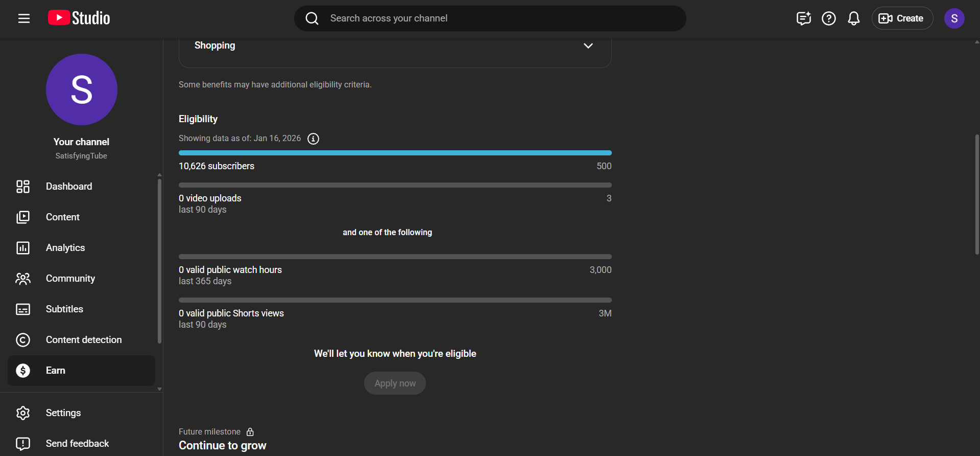Open the hamburger navigation menu
Image resolution: width=980 pixels, height=456 pixels.
(24, 18)
